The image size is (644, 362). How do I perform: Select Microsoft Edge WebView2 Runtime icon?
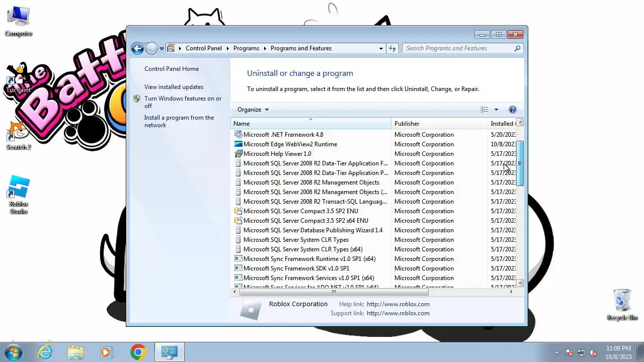coord(238,144)
